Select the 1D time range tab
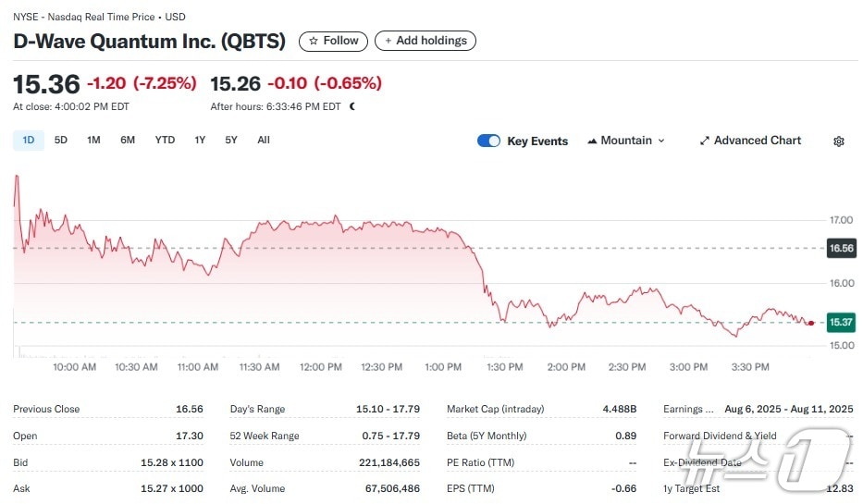The width and height of the screenshot is (863, 504). pyautogui.click(x=29, y=140)
